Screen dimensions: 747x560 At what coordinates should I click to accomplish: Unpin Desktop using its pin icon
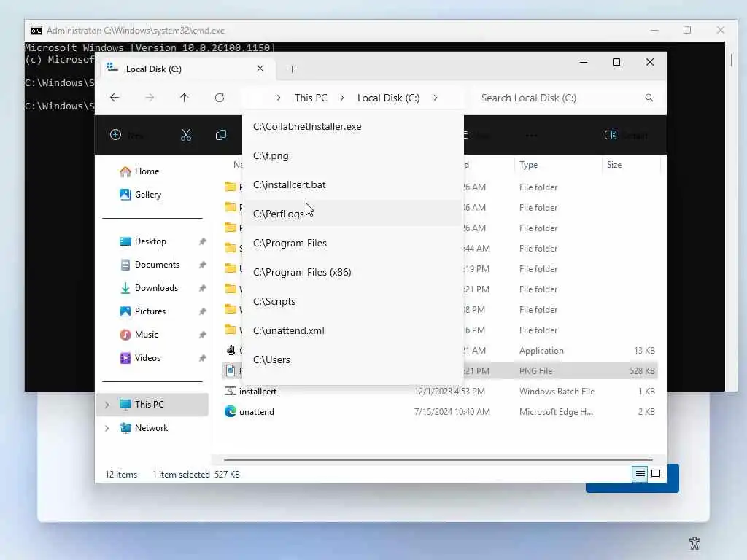click(203, 241)
